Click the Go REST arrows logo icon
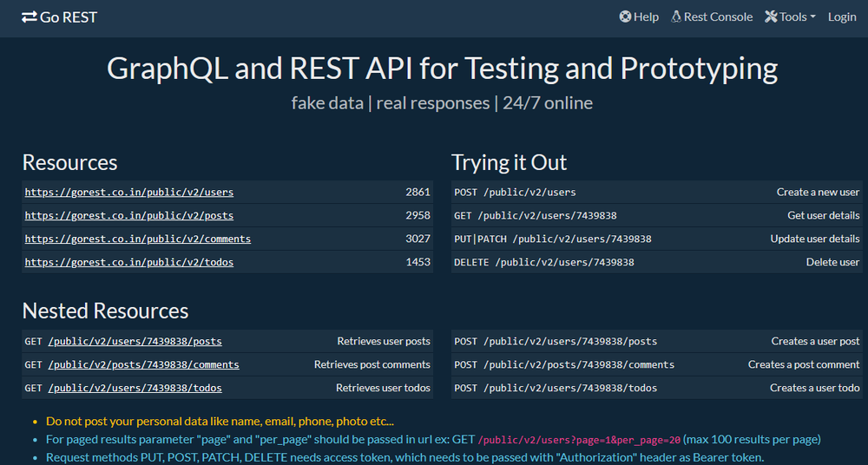The width and height of the screenshot is (868, 465). 30,17
